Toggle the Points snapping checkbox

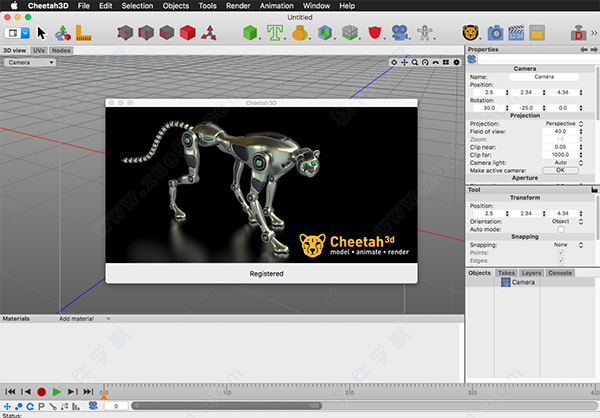(561, 253)
